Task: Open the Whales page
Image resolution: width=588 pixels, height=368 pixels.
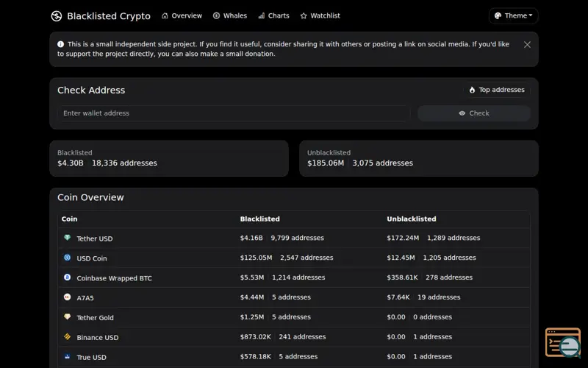Action: (x=230, y=15)
